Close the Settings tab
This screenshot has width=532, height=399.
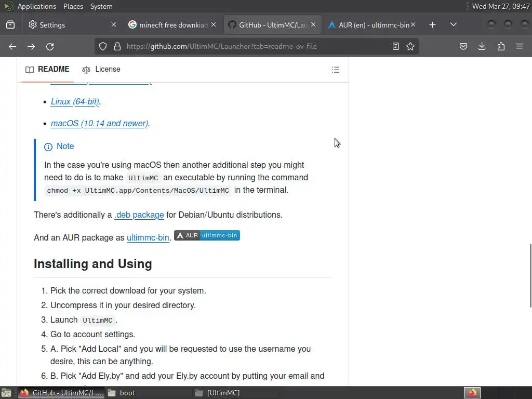pyautogui.click(x=114, y=25)
